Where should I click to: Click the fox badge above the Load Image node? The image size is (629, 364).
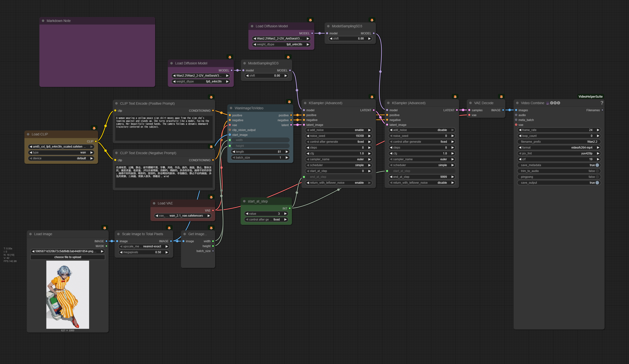pyautogui.click(x=105, y=228)
